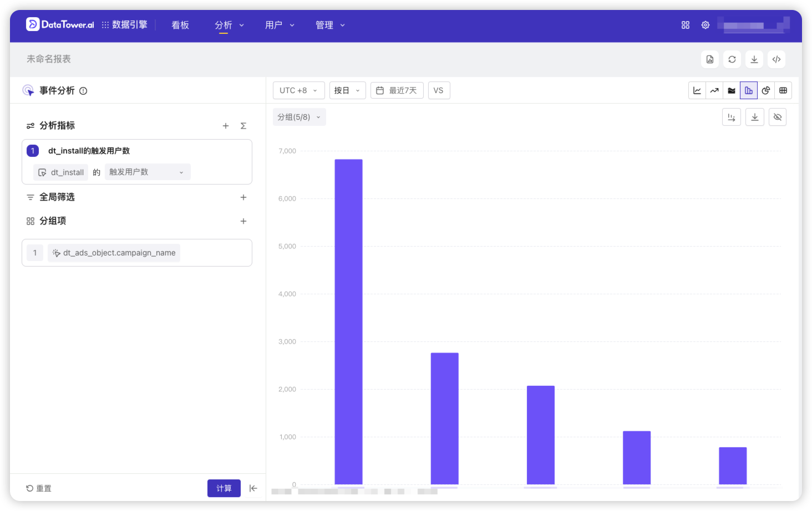Open the 分组(5/8) dropdown

click(299, 117)
